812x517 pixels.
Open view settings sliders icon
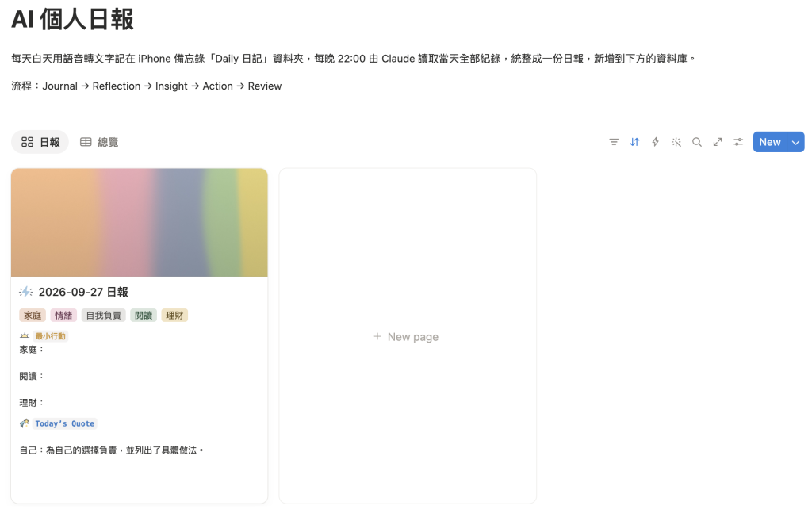(738, 142)
